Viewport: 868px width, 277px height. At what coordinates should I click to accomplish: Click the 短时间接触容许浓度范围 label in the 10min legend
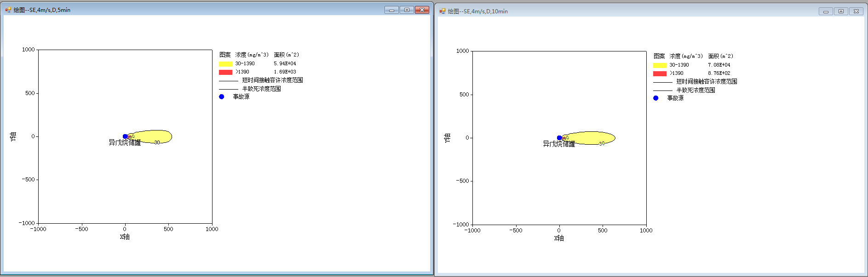tap(707, 81)
